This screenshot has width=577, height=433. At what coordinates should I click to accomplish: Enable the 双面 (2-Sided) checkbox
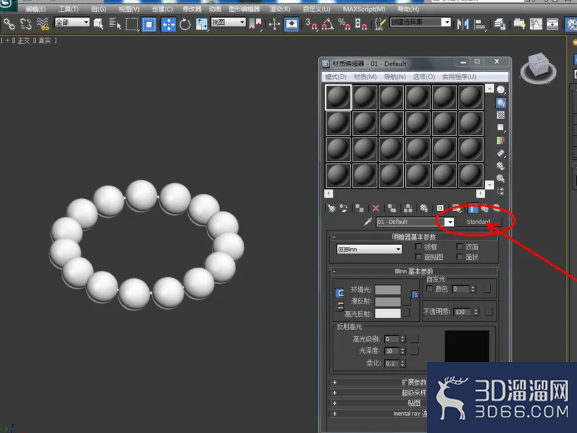tap(460, 246)
